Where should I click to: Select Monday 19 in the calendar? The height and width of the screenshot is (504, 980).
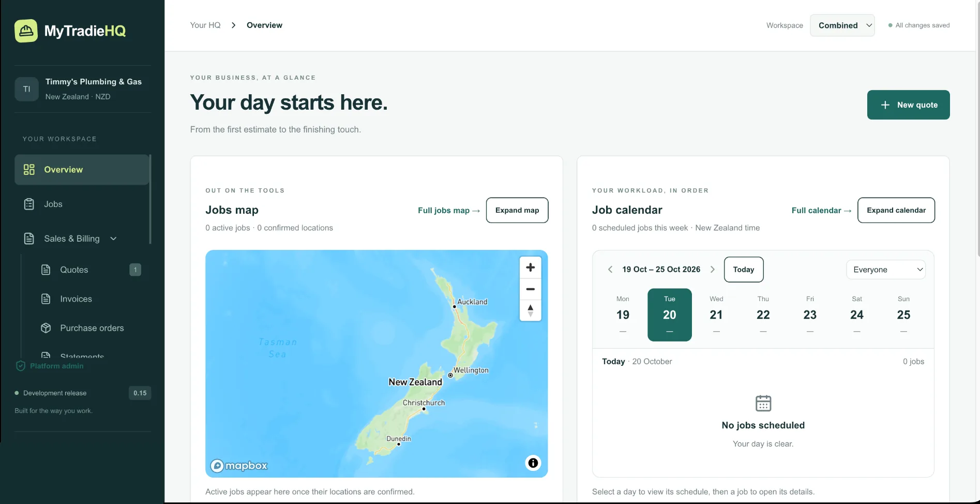coord(623,315)
